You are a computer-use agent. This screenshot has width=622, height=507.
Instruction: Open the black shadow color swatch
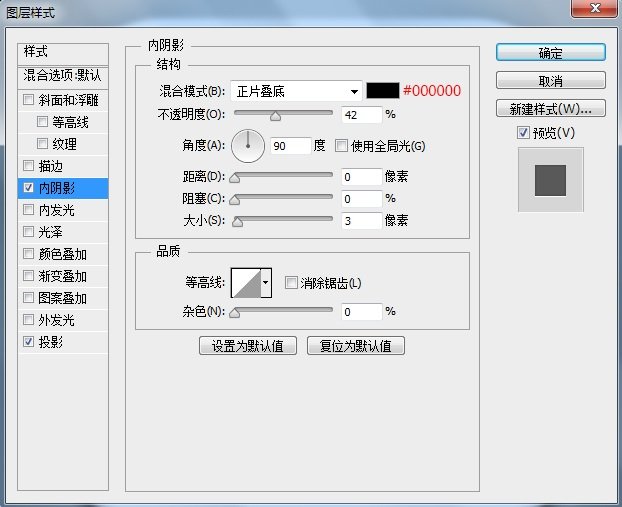click(x=382, y=91)
